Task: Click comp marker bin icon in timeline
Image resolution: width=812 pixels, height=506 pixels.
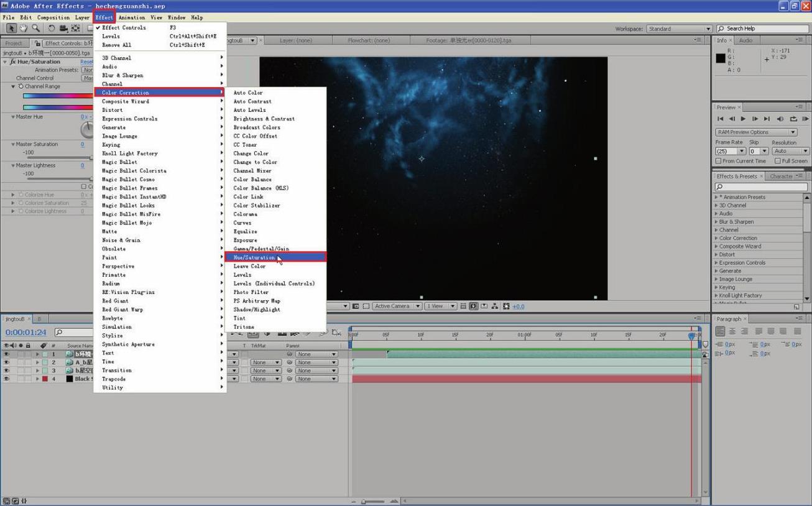Action: [705, 344]
